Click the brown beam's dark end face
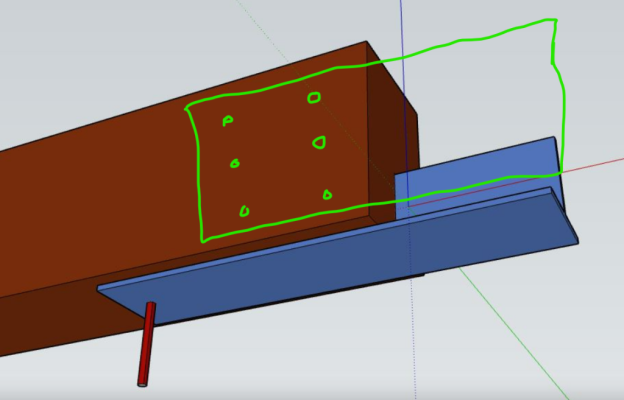Screen dimensions: 624x400 [x=392, y=131]
